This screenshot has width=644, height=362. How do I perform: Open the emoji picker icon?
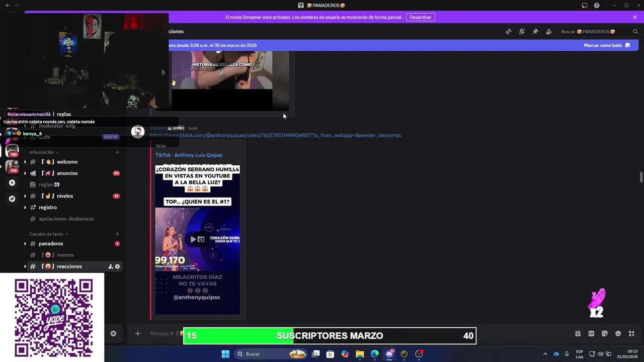[618, 333]
